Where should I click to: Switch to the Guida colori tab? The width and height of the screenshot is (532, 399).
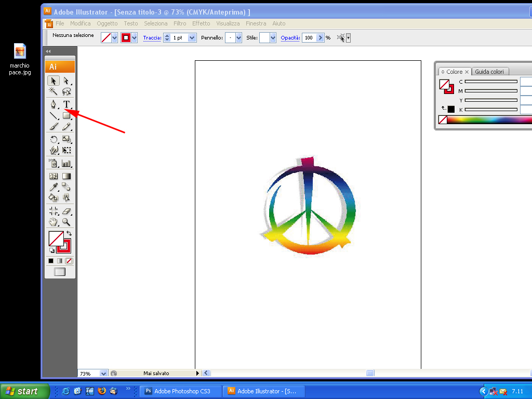(489, 72)
